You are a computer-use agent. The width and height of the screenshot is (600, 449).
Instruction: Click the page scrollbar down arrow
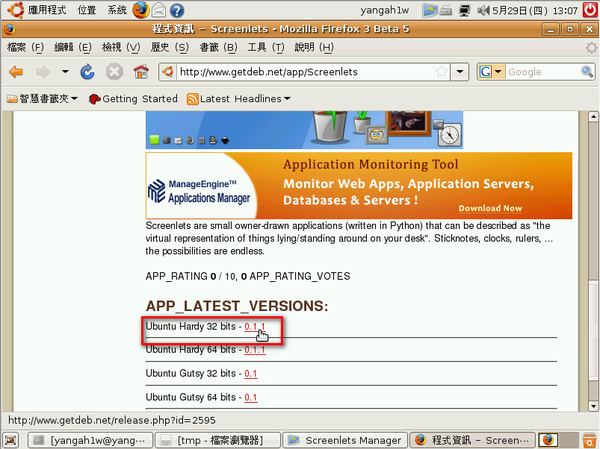[x=593, y=406]
